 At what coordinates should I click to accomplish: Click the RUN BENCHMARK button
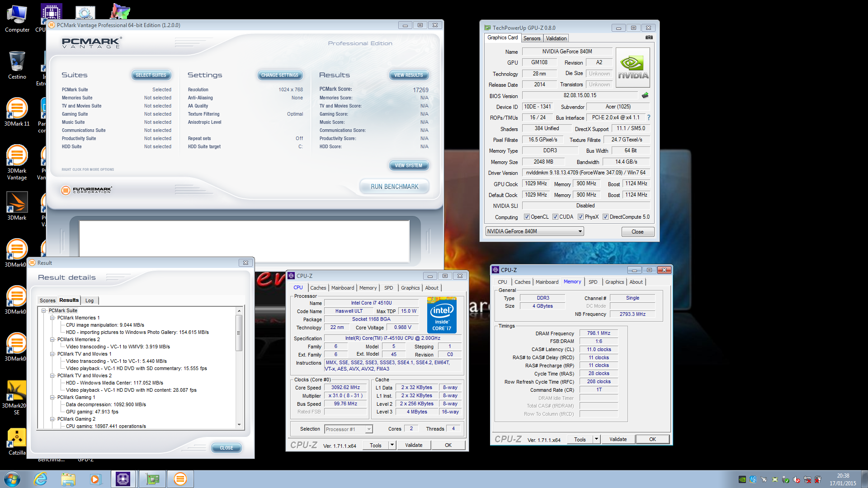(x=394, y=187)
